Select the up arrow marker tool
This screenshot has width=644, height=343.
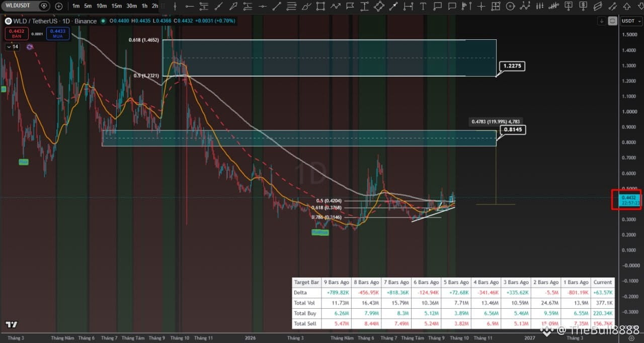627,6
